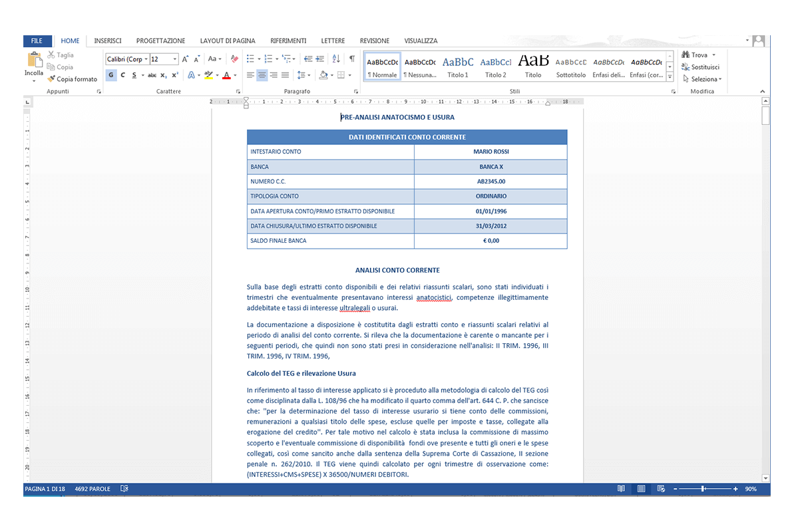
Task: Toggle center alignment
Action: [x=262, y=75]
